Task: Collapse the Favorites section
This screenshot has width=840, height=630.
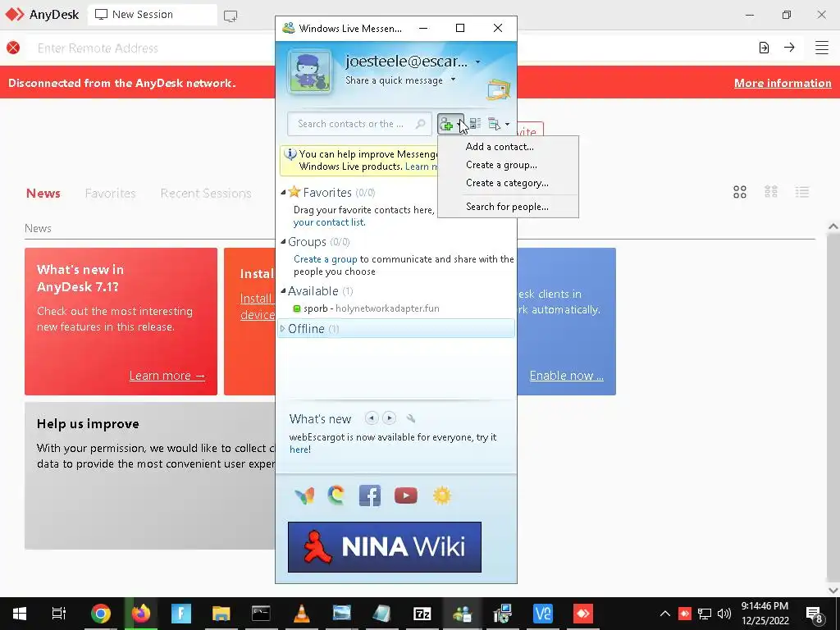Action: (283, 192)
